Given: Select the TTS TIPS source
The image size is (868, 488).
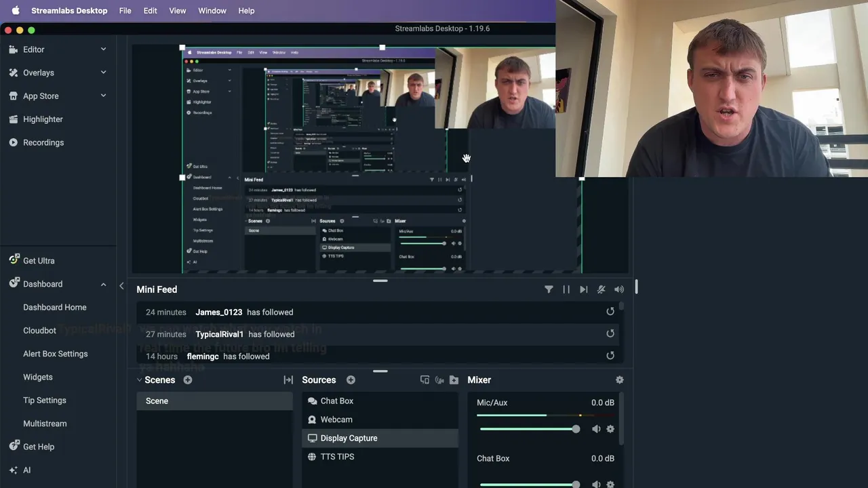Looking at the screenshot, I should tap(380, 457).
